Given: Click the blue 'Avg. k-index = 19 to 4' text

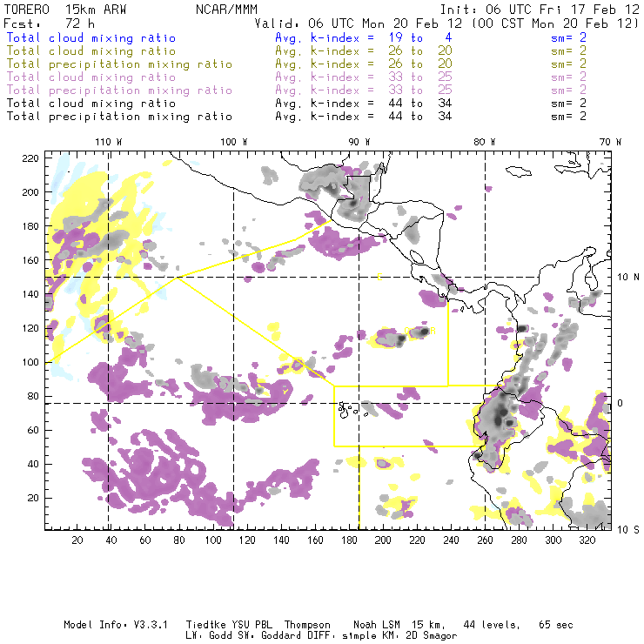Looking at the screenshot, I should (364, 37).
